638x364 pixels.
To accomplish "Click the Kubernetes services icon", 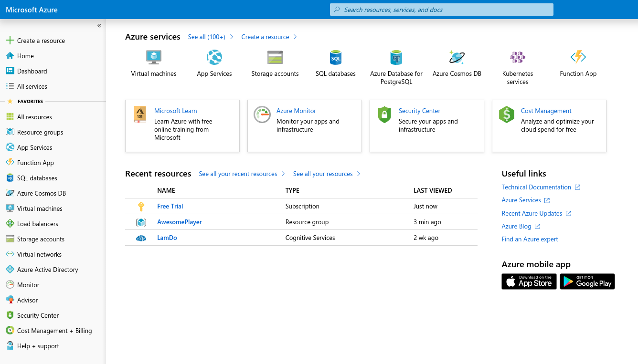I will (518, 58).
